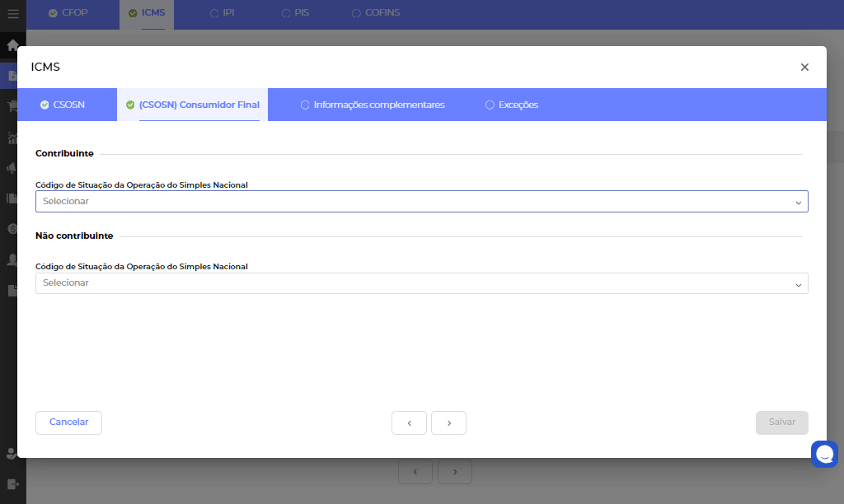Open the chat support widget
844x504 pixels.
click(x=824, y=454)
